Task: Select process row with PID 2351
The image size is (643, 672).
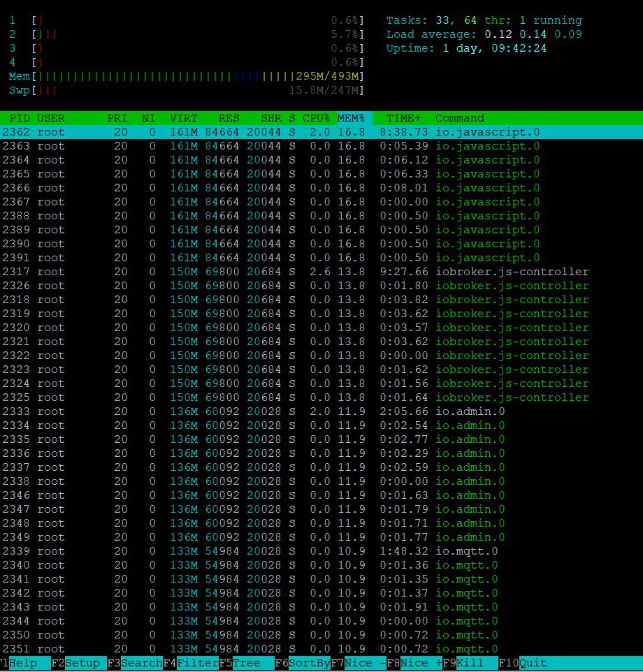Action: 321,649
